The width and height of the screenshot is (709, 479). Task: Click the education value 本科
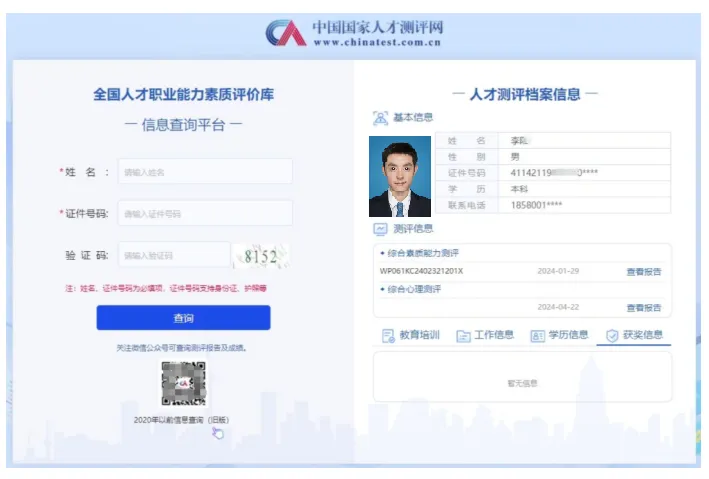[519, 189]
